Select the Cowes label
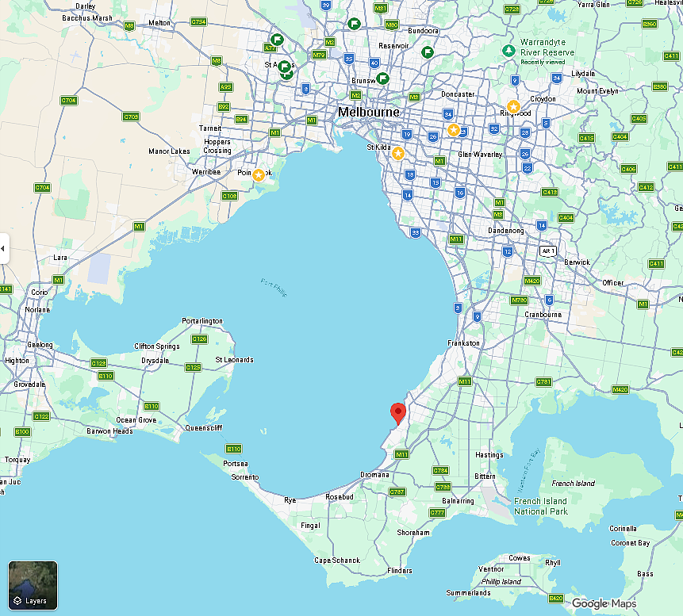This screenshot has width=683, height=616. tap(520, 558)
